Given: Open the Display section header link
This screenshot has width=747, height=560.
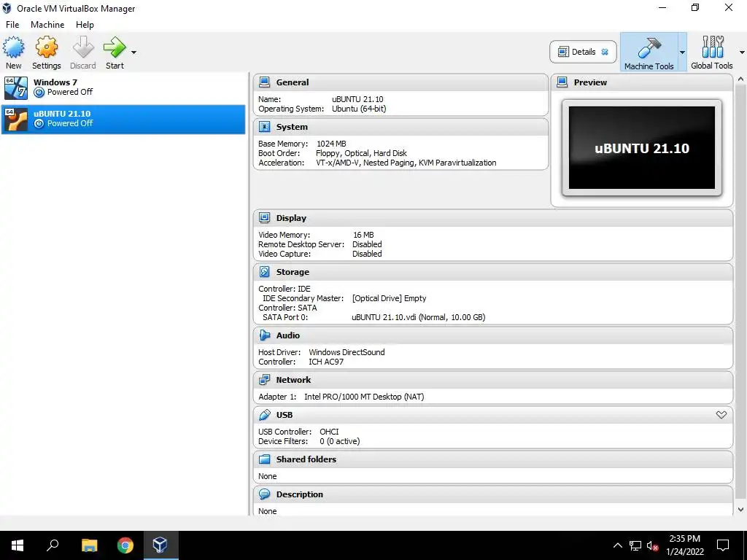Looking at the screenshot, I should click(291, 218).
